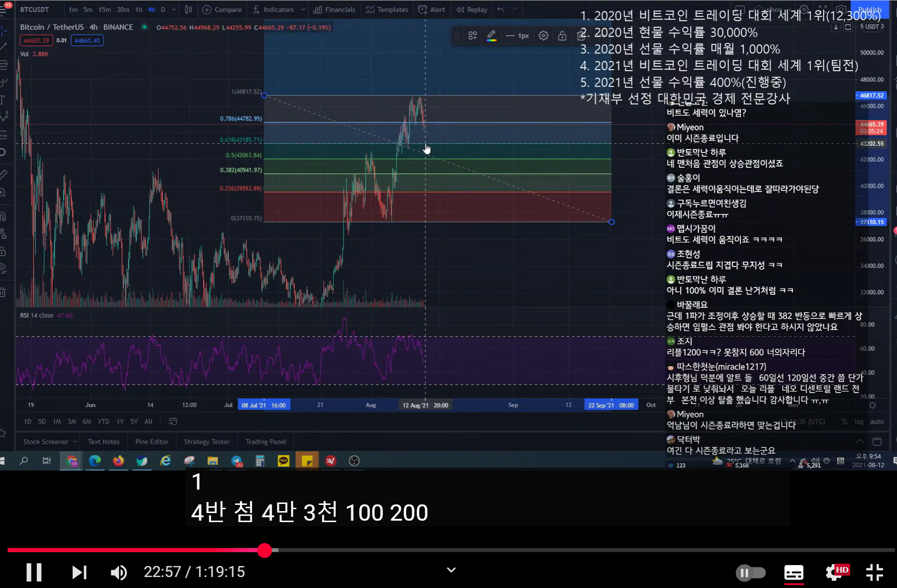Exit full screen mode

(875, 572)
